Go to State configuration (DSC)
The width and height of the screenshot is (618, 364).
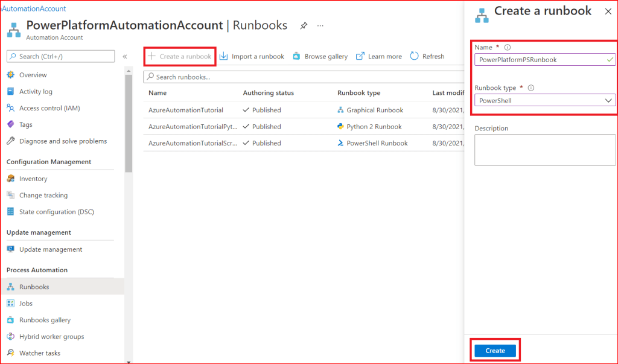56,212
